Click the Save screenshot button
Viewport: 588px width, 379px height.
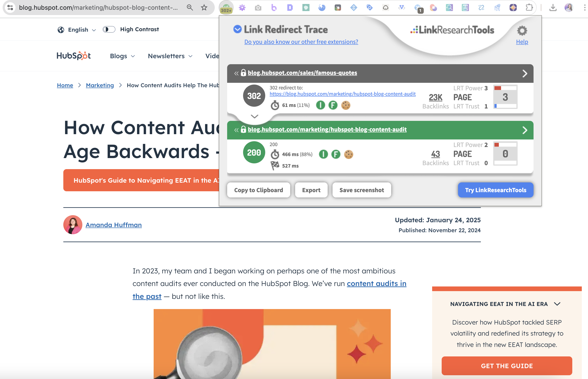click(x=362, y=190)
